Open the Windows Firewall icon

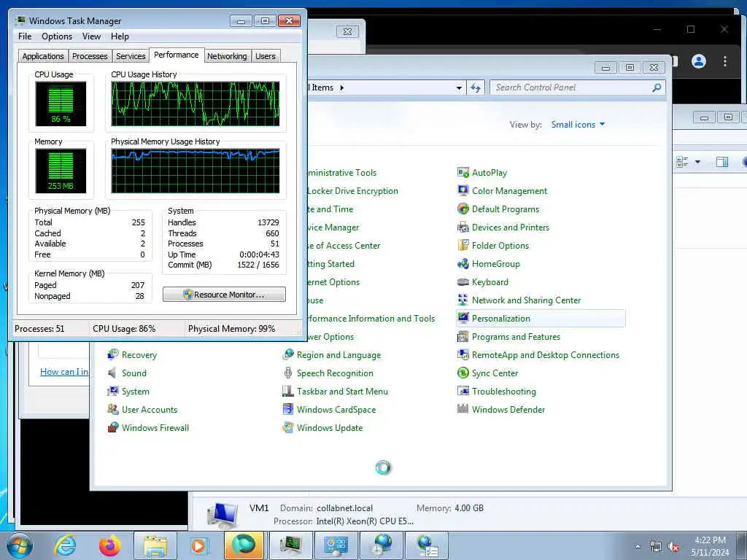point(113,427)
